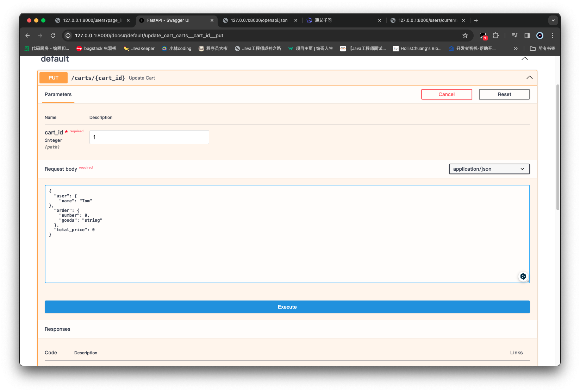580x392 pixels.
Task: Open the Extensions puzzle menu
Action: [496, 36]
